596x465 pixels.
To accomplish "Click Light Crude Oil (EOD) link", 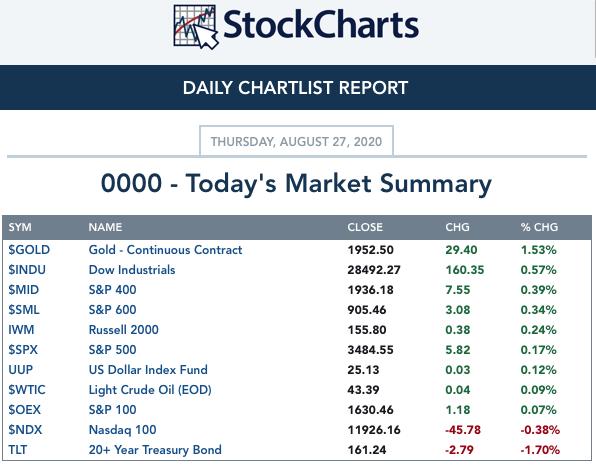I will point(150,390).
